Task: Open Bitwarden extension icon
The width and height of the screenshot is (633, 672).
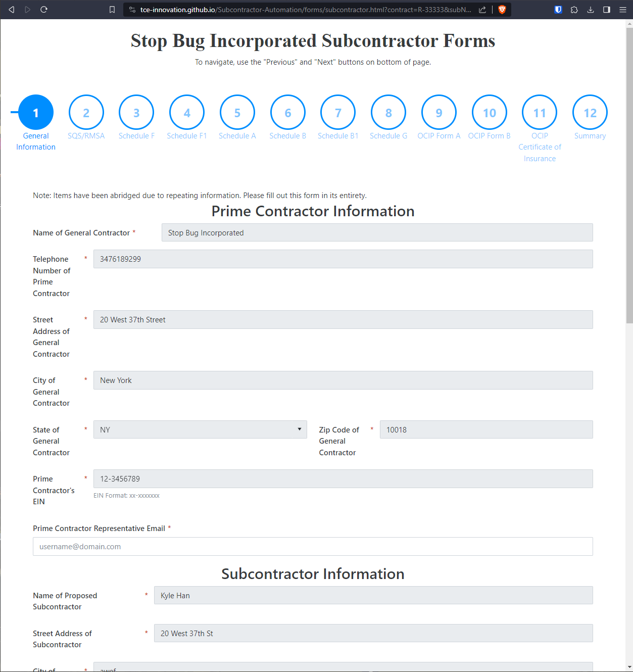Action: click(x=558, y=10)
